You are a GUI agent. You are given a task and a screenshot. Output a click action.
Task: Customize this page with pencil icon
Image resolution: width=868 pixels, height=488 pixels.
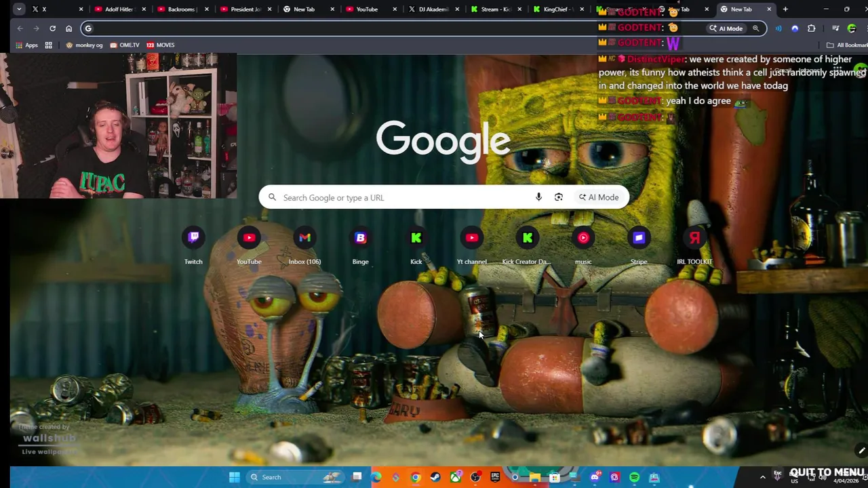(x=861, y=451)
